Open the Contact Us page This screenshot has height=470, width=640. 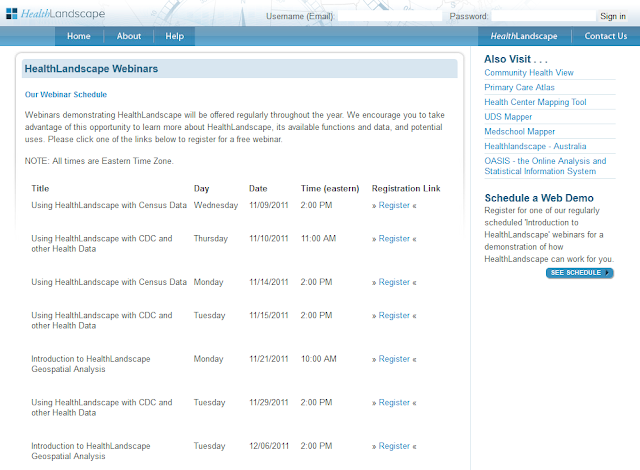click(x=606, y=36)
